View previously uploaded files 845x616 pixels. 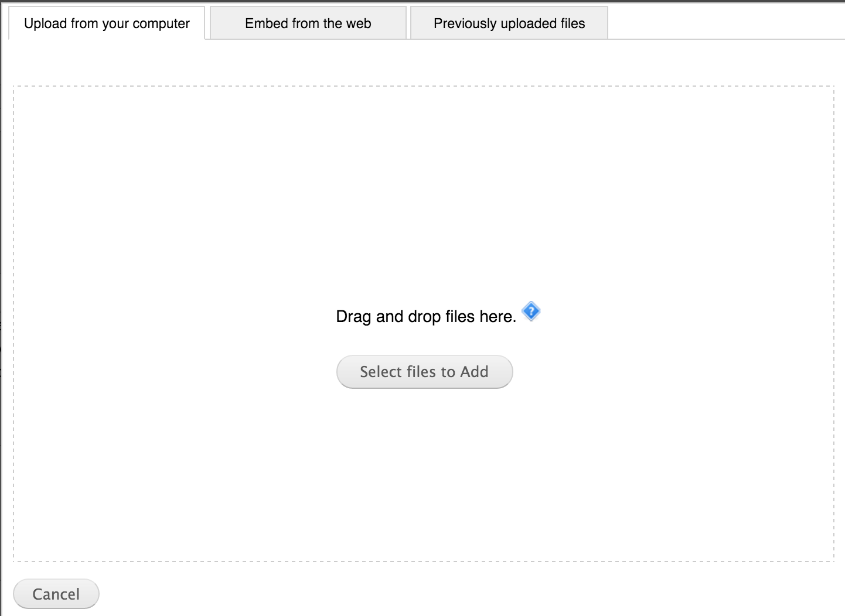pos(509,23)
